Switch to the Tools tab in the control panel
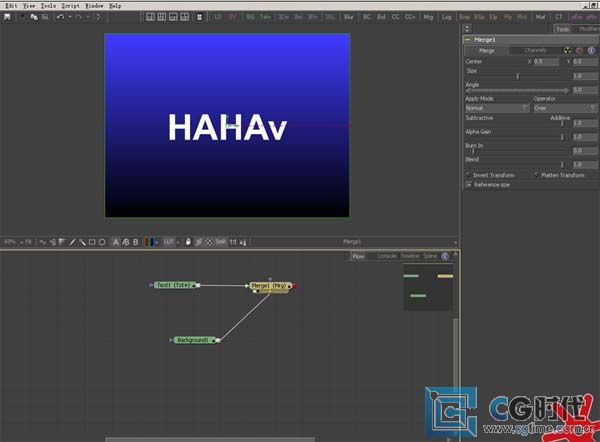 [562, 29]
